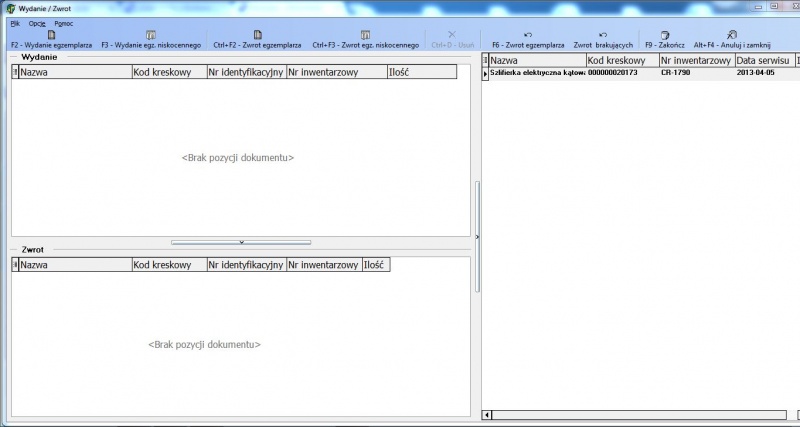Choose Ctrl+F3 Zwrot egz. niskocennego icon
800x427 pixels.
pos(365,35)
